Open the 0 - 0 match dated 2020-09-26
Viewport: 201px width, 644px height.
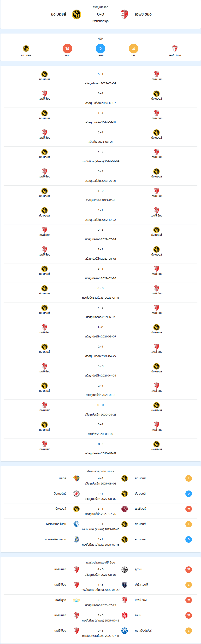pos(100,410)
